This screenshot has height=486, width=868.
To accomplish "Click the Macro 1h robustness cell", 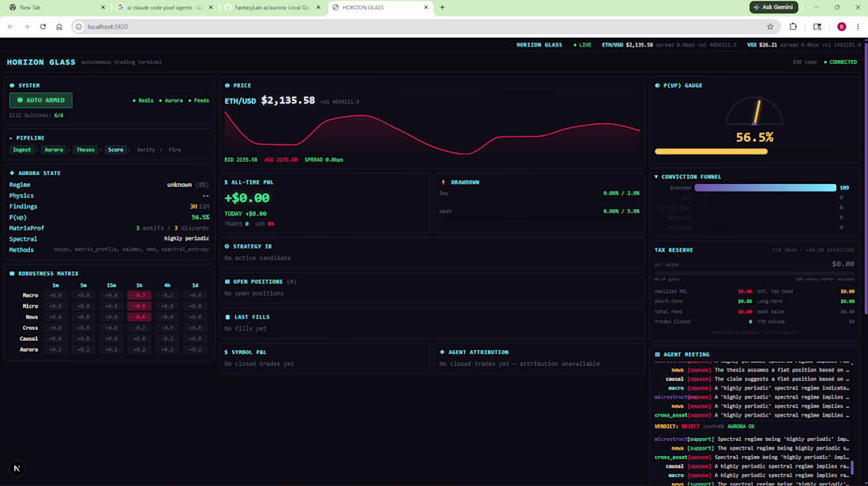I will pos(139,295).
